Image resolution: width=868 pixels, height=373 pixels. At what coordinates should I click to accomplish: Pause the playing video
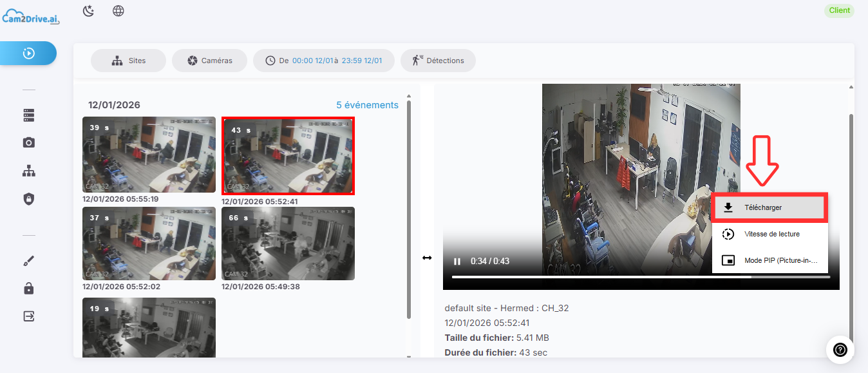coord(457,262)
